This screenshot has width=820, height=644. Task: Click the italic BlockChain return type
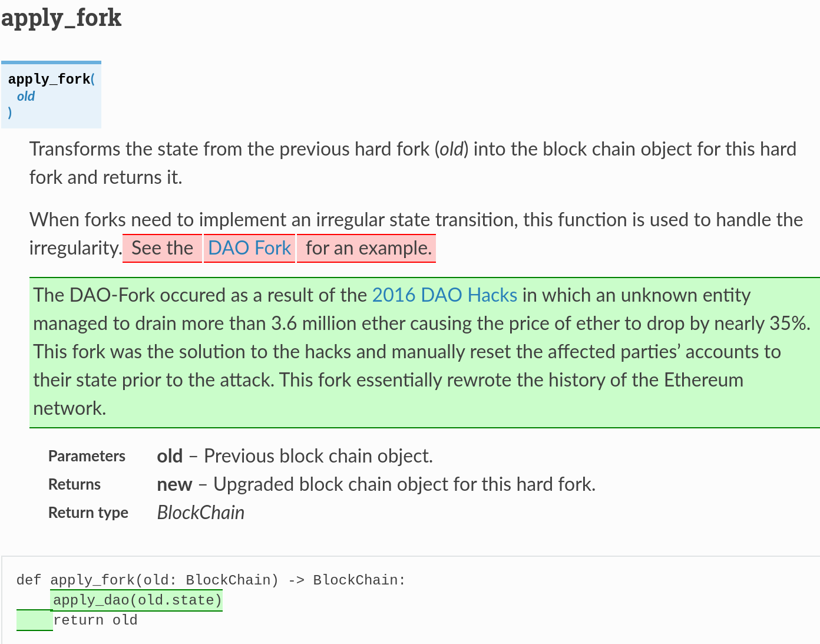pyautogui.click(x=200, y=513)
